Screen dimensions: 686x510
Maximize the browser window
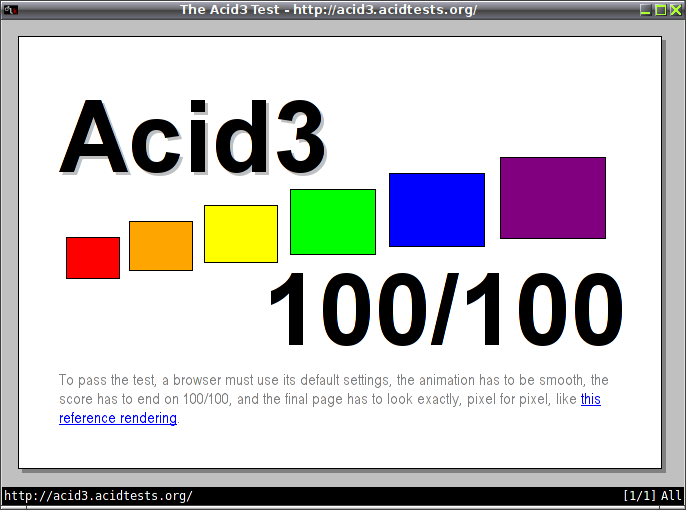[661, 10]
